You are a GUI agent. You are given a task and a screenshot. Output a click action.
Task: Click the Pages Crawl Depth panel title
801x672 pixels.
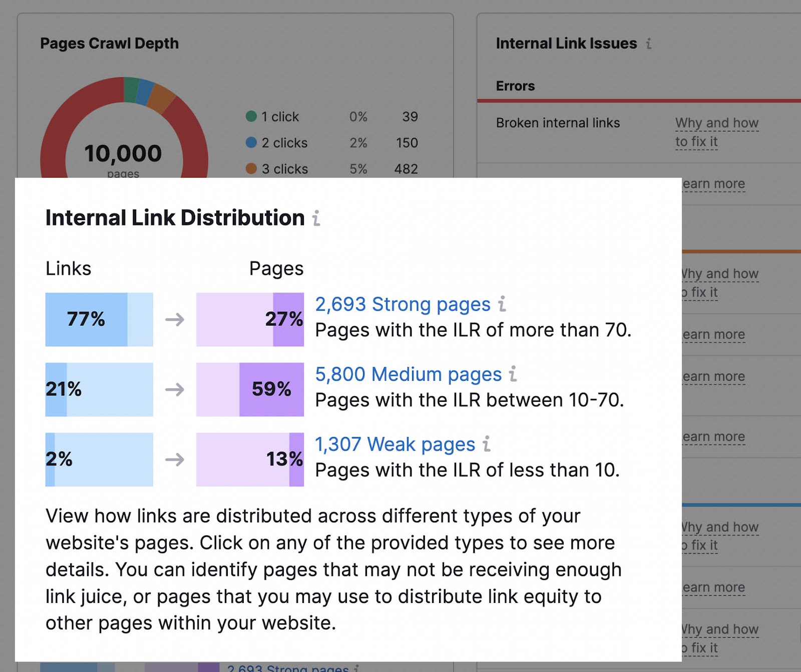click(x=109, y=44)
